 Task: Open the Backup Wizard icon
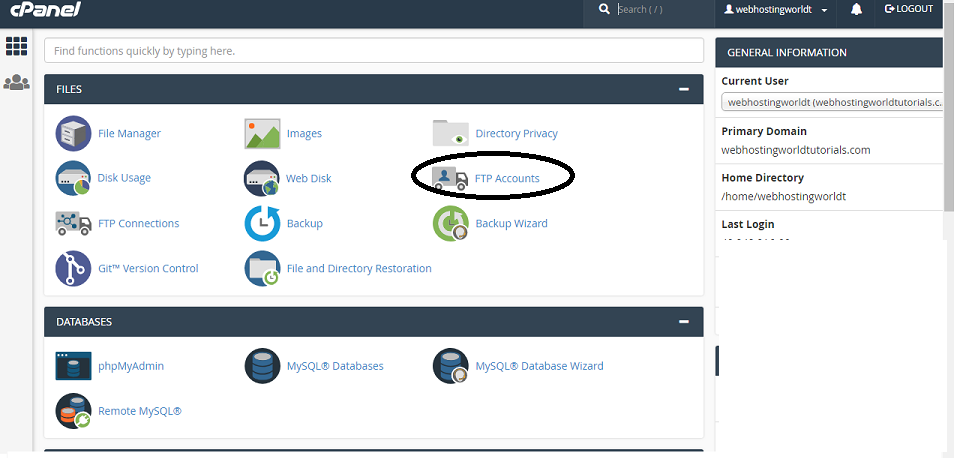pyautogui.click(x=451, y=223)
